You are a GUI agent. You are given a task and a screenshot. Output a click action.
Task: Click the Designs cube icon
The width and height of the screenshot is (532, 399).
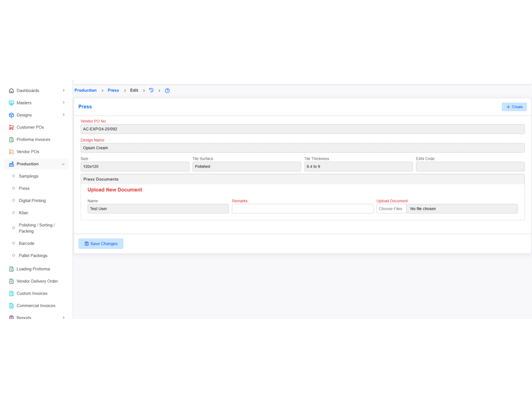point(11,115)
